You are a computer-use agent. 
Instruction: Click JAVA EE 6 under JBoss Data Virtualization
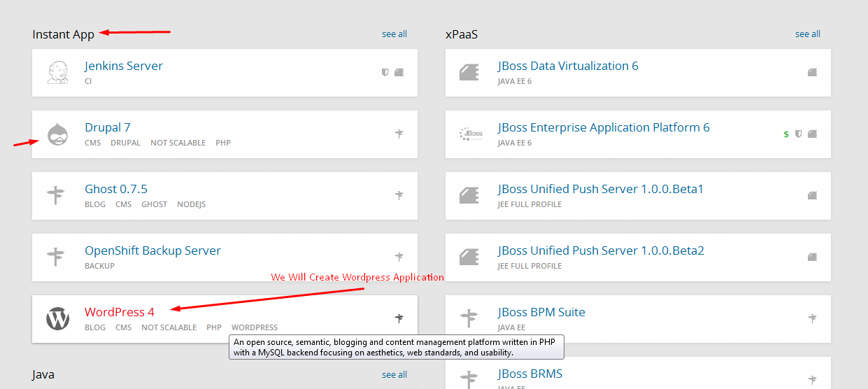coord(515,81)
